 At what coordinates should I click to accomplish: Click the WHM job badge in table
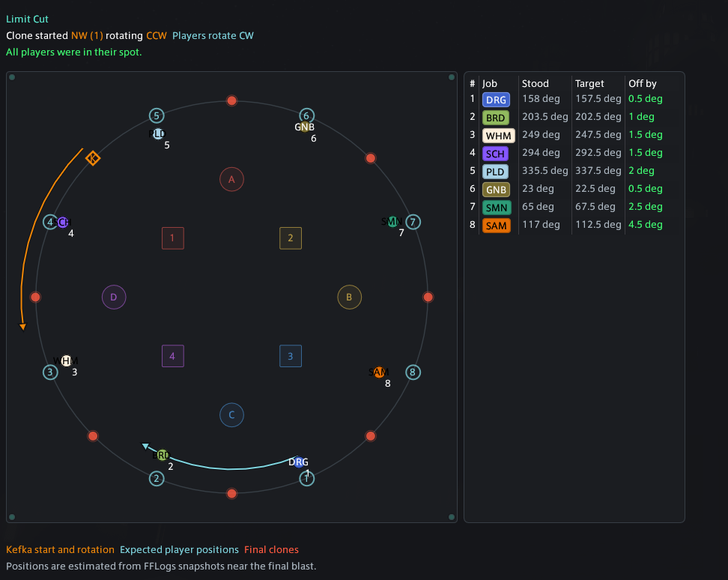[x=499, y=136]
